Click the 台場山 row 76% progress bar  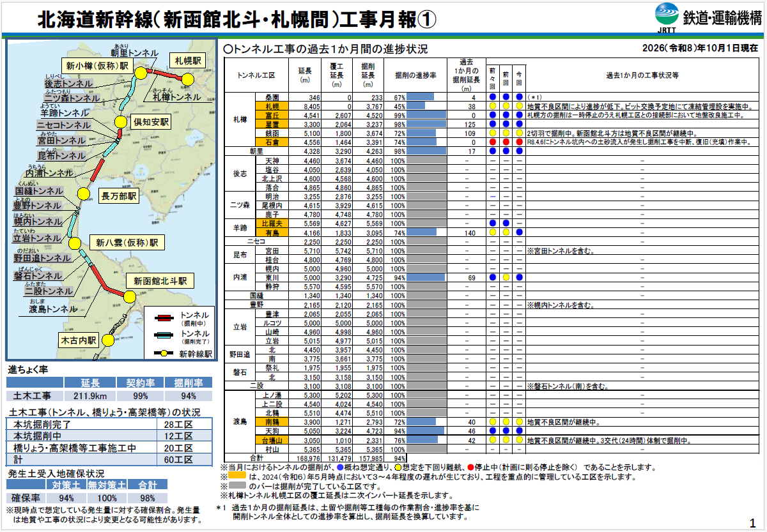(x=422, y=440)
